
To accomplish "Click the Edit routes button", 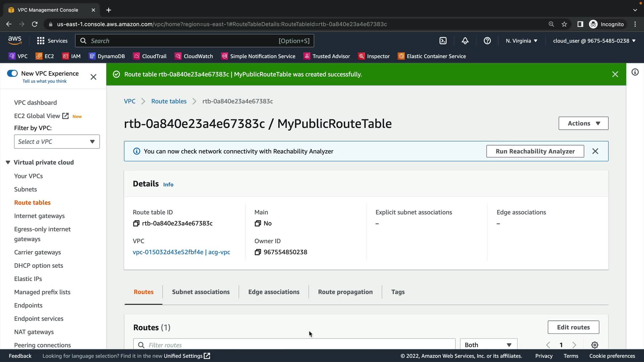I will click(x=573, y=327).
